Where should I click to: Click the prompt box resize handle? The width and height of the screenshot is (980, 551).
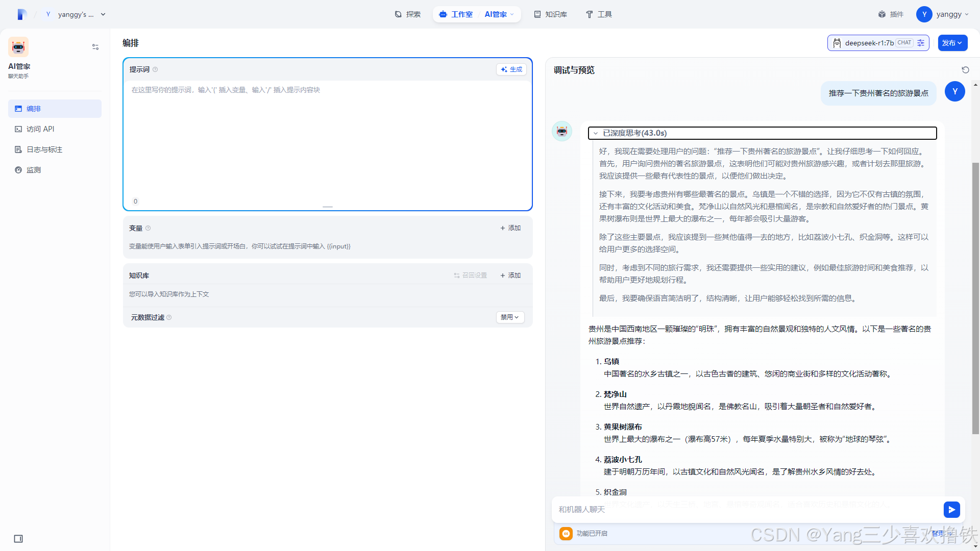coord(328,207)
